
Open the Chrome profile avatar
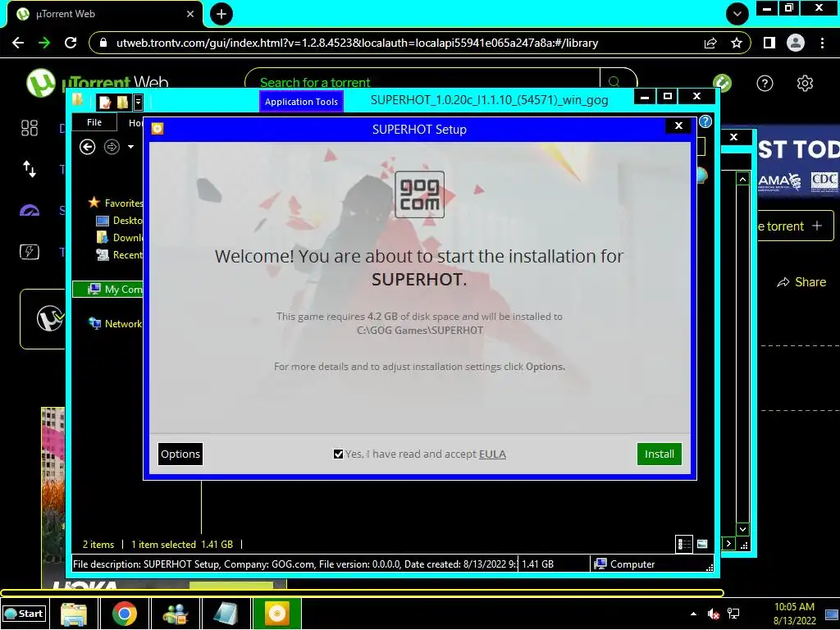pos(796,43)
